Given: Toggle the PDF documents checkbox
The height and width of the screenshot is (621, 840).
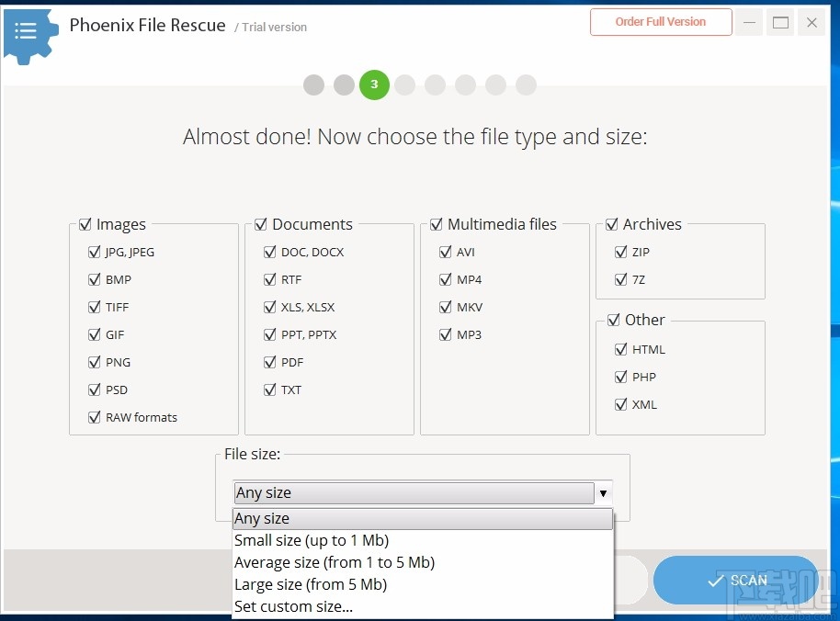Looking at the screenshot, I should 270,362.
